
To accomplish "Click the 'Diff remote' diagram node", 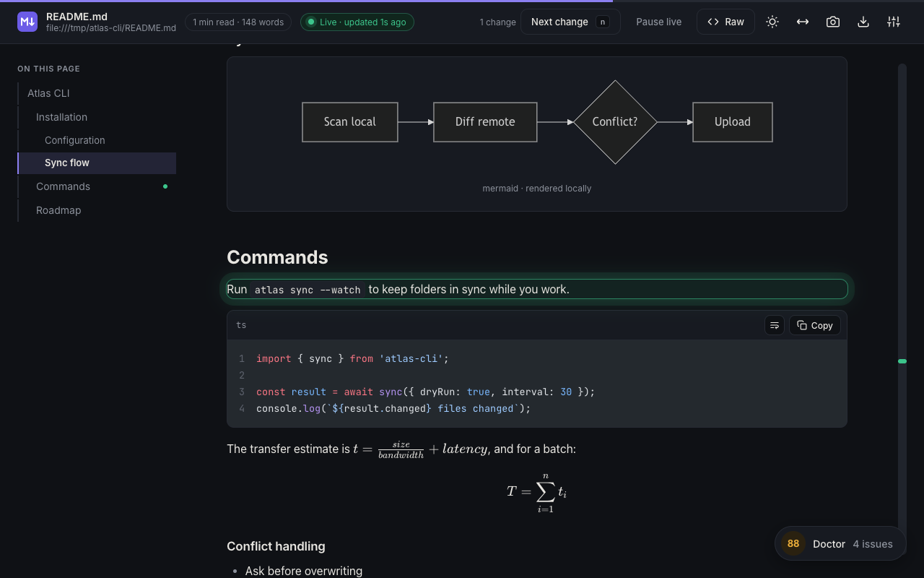I will tap(485, 122).
